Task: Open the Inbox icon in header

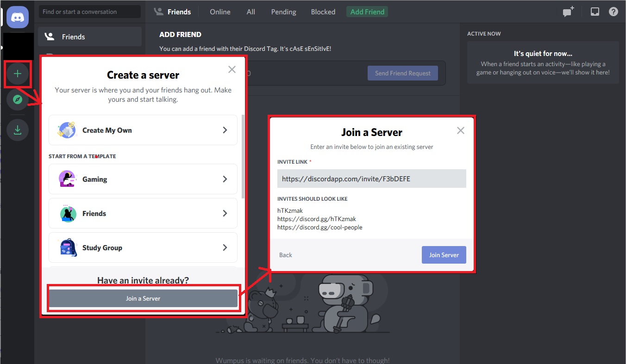Action: [595, 12]
